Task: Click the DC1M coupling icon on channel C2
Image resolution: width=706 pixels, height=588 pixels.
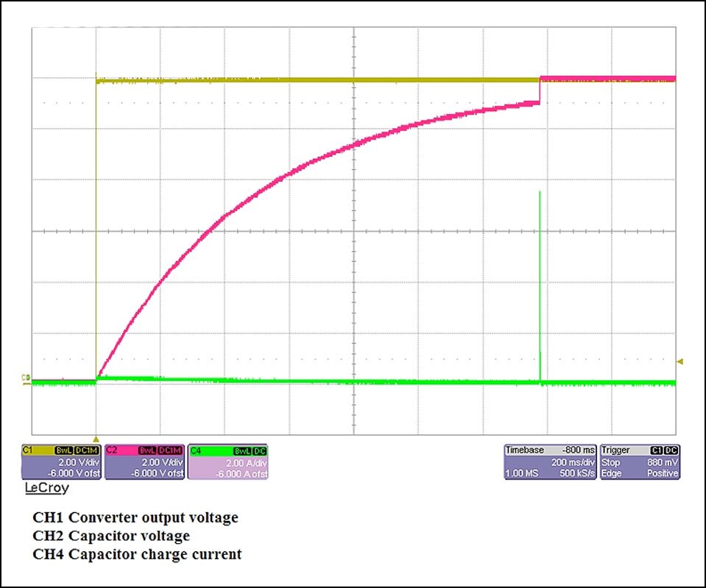Action: tap(170, 450)
